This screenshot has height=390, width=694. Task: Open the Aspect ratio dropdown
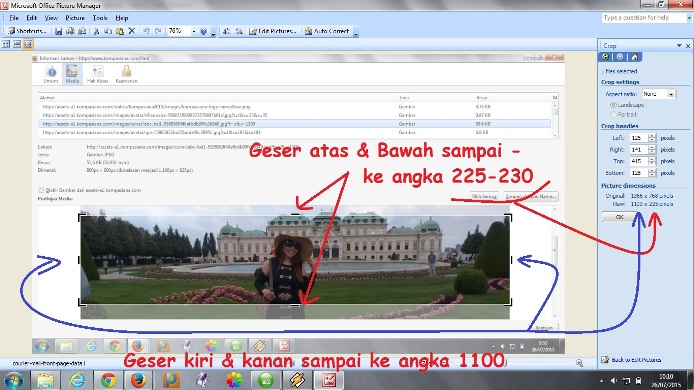671,94
